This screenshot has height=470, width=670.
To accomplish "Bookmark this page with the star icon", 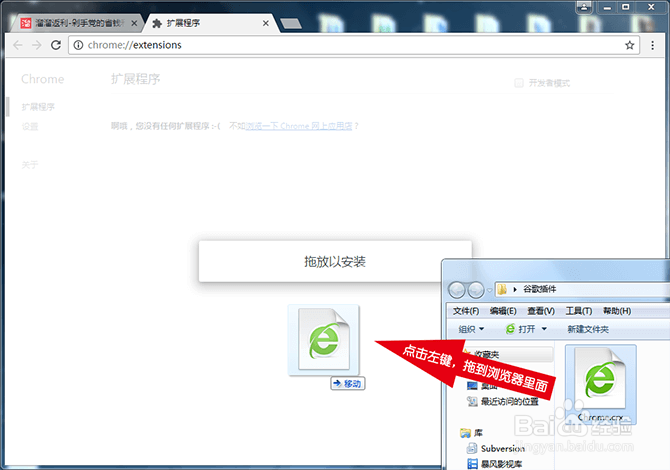I will (629, 45).
